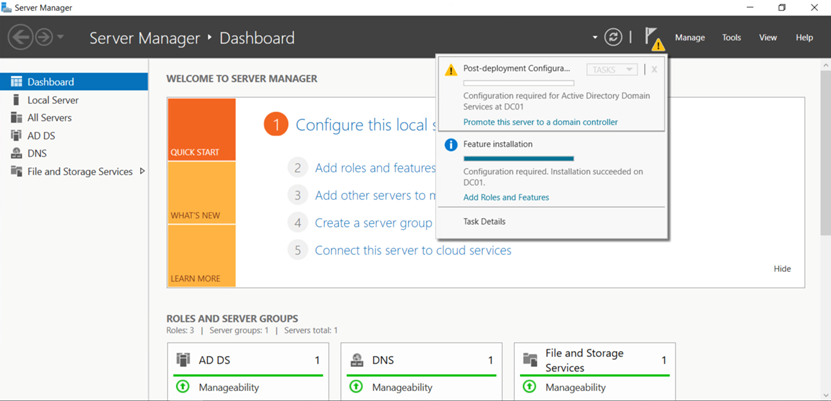Open the DNS role tile header

coord(421,360)
